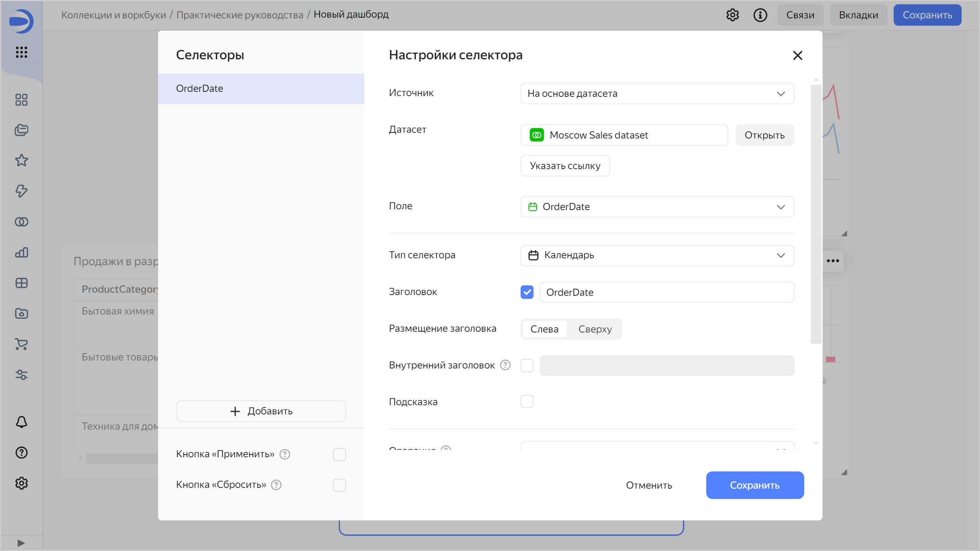
Task: Expand the Тип селектора Календарь dropdown
Action: pos(657,255)
